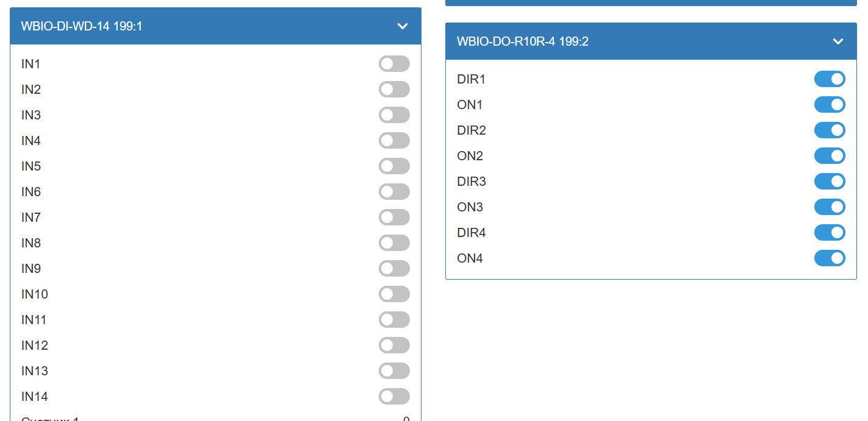This screenshot has width=868, height=421.
Task: Turn off the ON1 relay toggle
Action: coord(830,105)
